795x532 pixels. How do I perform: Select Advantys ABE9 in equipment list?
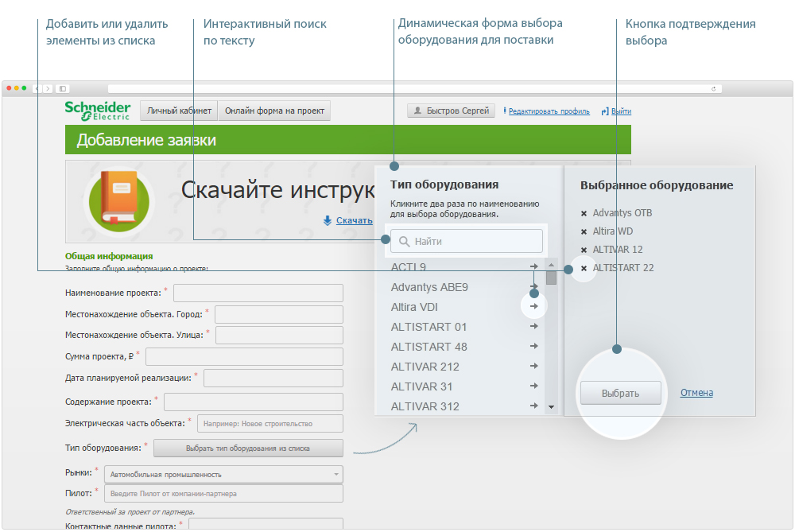coord(429,287)
